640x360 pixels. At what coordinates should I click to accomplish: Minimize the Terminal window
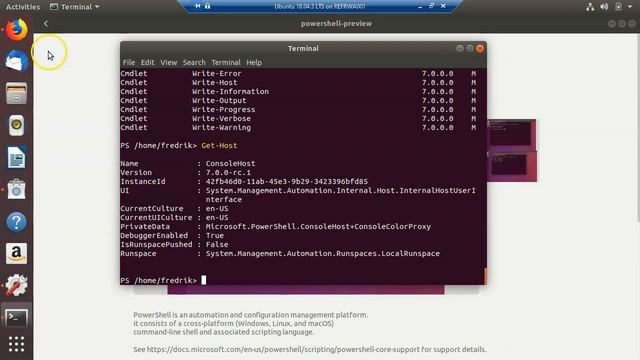(x=460, y=49)
